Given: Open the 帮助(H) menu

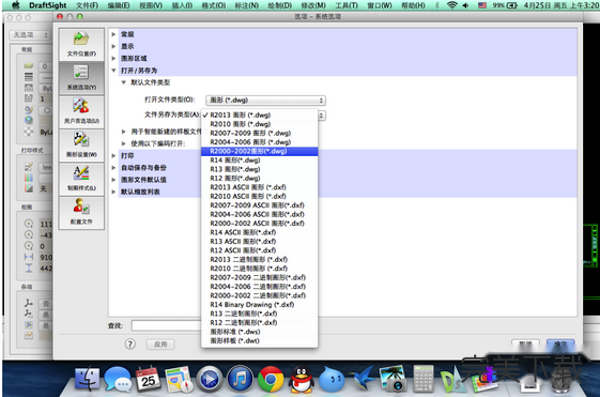Looking at the screenshot, I should tap(413, 5).
